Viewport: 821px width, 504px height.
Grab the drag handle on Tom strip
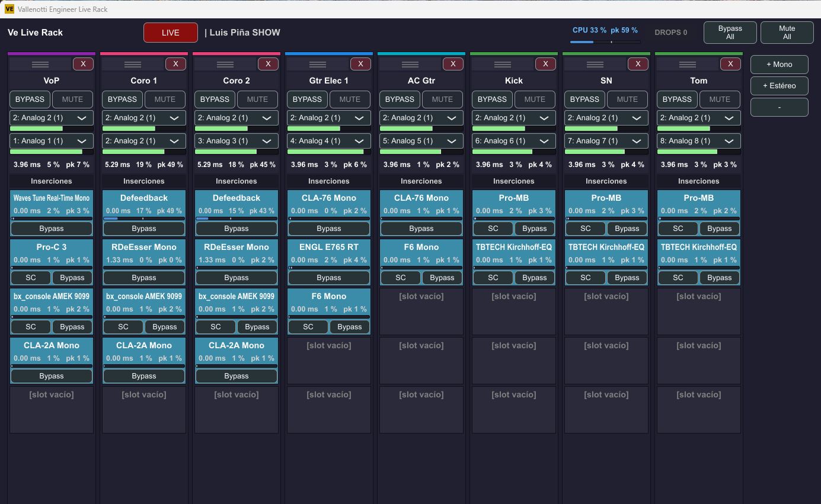[x=688, y=64]
